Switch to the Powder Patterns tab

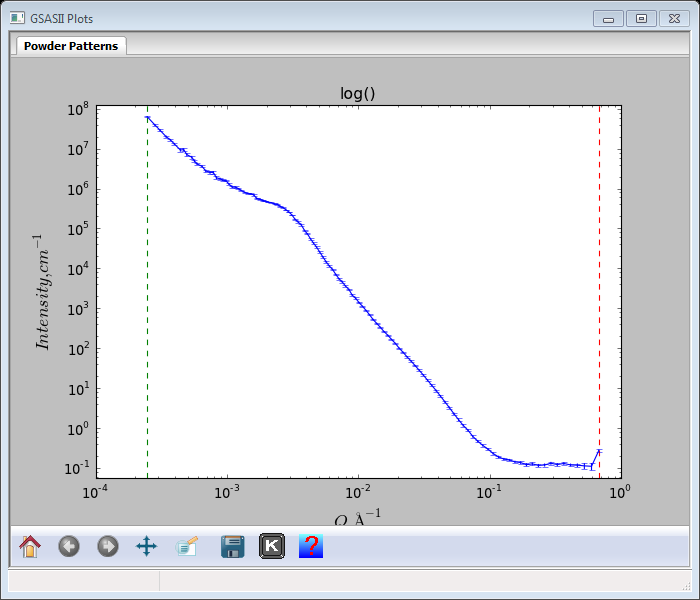71,46
